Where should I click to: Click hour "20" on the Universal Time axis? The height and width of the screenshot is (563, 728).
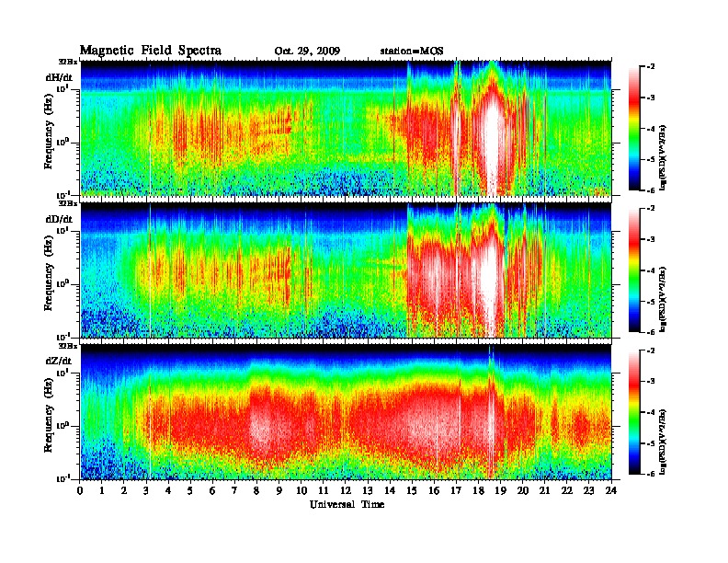point(523,491)
